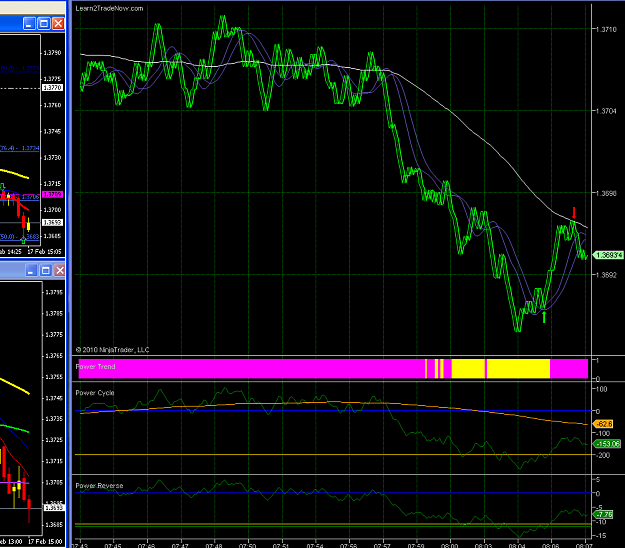Click the 1.3710 price axis label

(606, 29)
